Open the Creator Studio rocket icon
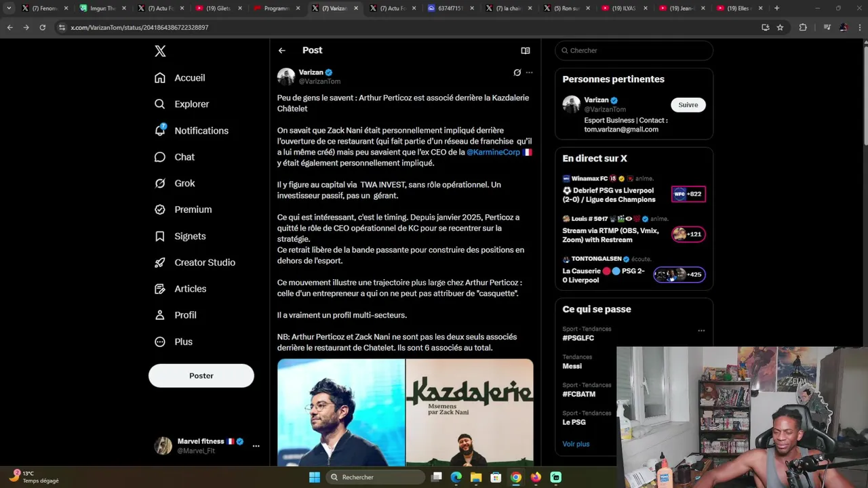This screenshot has width=868, height=488. pos(160,262)
